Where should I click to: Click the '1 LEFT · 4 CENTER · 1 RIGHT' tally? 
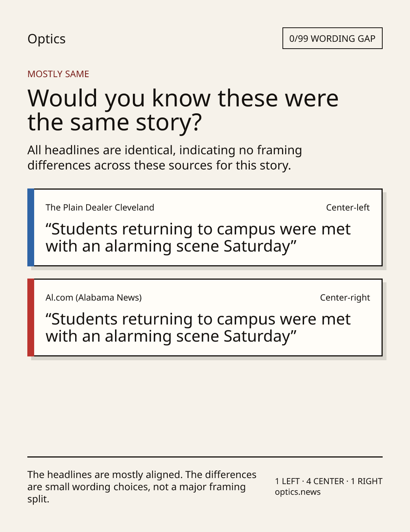coord(328,481)
